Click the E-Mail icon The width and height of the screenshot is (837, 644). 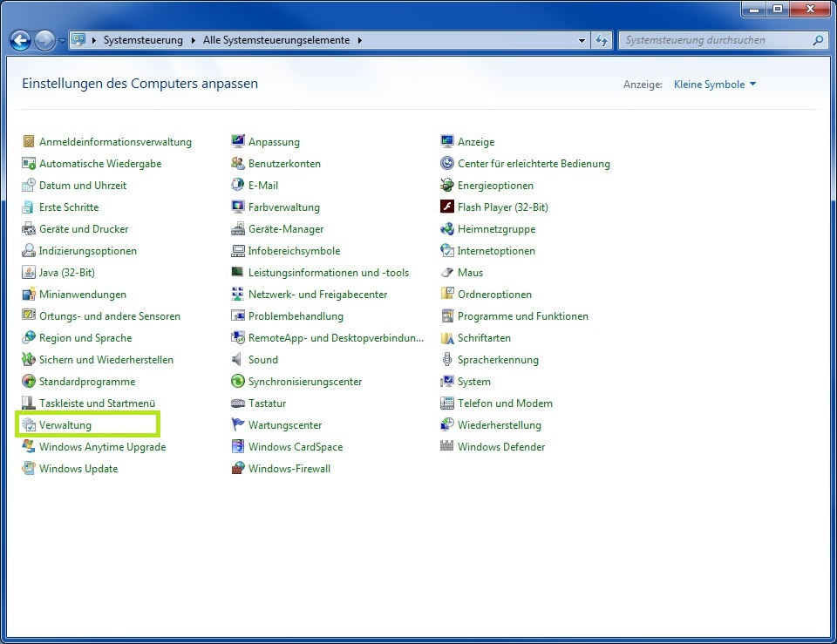(x=237, y=185)
